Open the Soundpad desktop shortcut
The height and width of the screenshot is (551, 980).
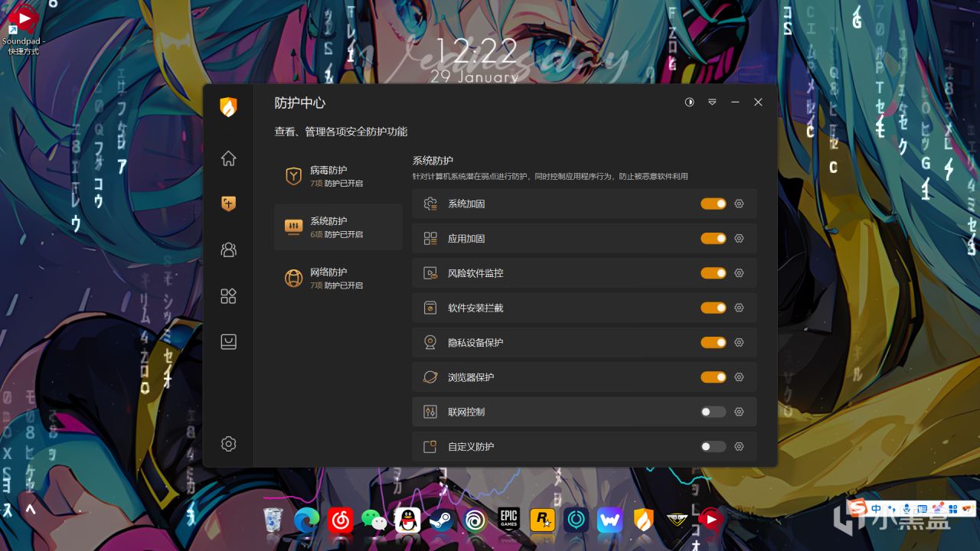click(23, 31)
